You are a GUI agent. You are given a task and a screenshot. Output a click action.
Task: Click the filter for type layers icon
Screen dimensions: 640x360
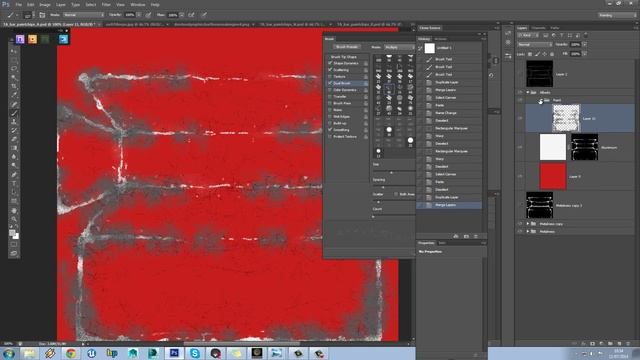[562, 36]
